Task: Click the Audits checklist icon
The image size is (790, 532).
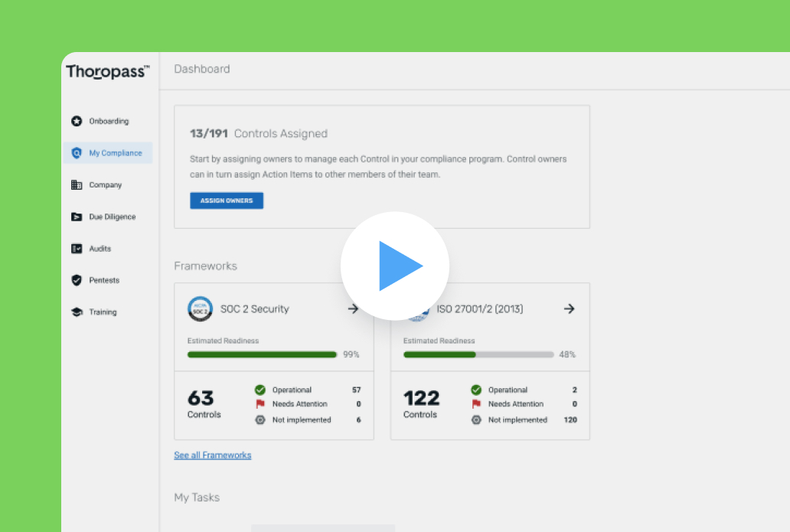Action: click(77, 248)
